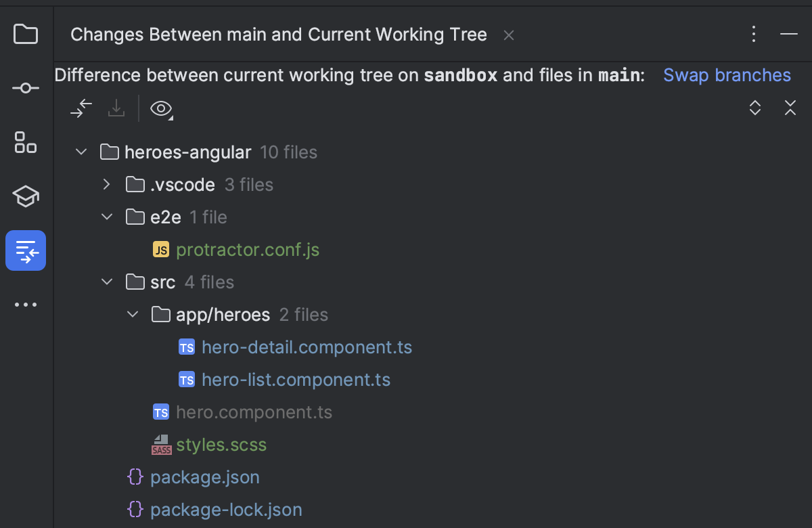Collapse the app/heroes folder node
Viewport: 812px width, 528px height.
[132, 314]
